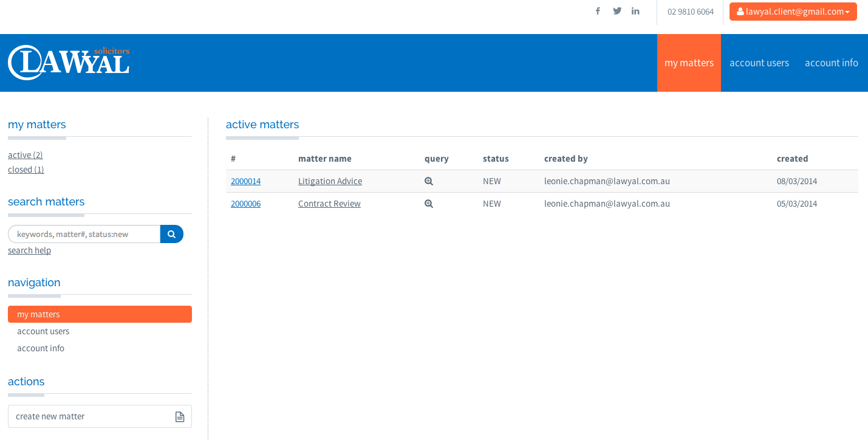The width and height of the screenshot is (868, 440).
Task: Open the search help link
Action: point(29,250)
